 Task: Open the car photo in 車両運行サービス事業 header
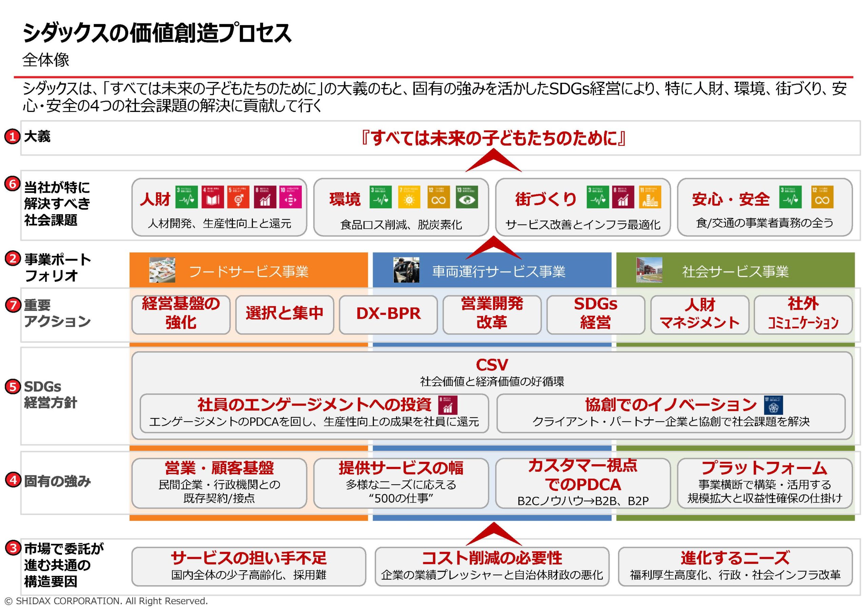click(407, 270)
